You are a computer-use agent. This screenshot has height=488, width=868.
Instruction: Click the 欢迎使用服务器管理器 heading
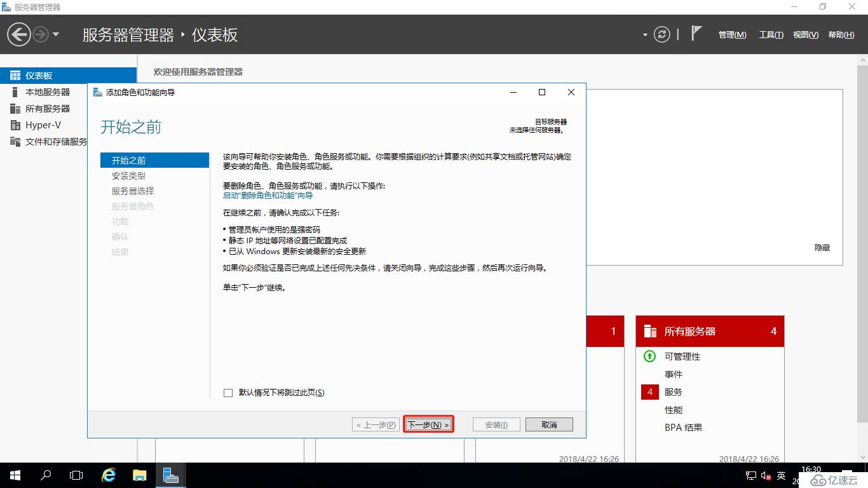198,72
